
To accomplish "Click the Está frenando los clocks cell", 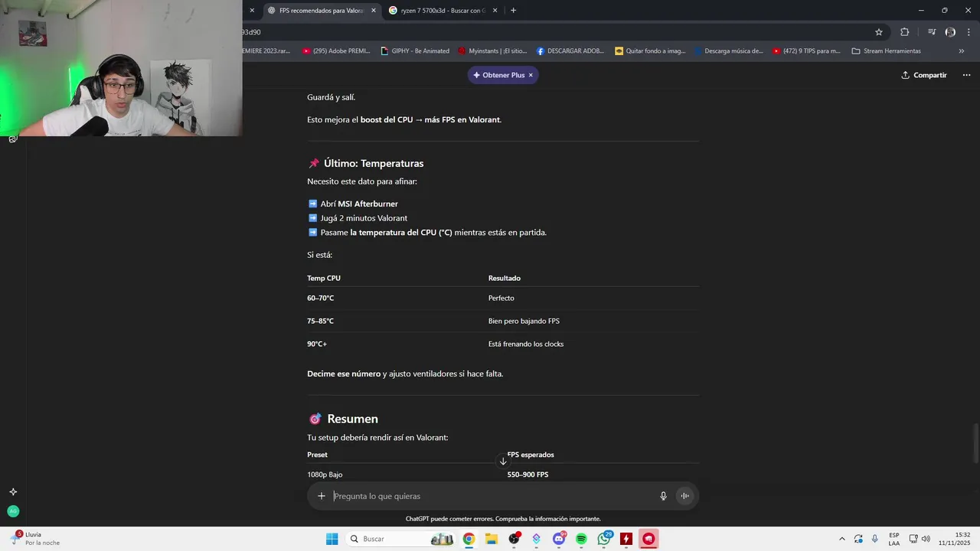I will (x=526, y=344).
